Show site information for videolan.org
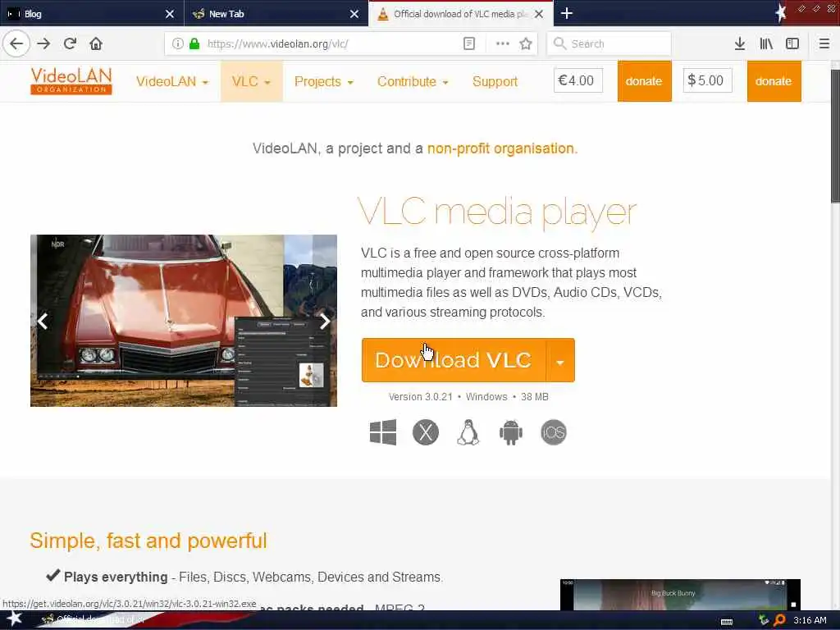Viewport: 840px width, 630px height. pos(177,43)
